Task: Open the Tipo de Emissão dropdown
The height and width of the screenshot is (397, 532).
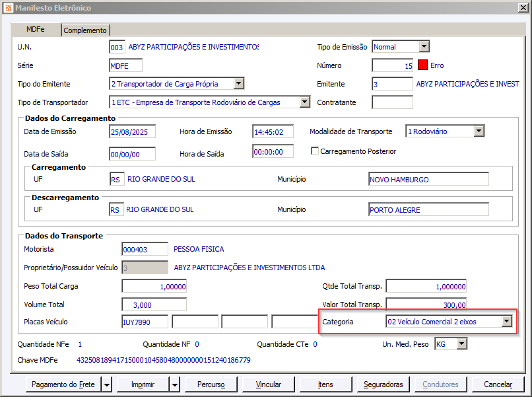Action: 424,47
